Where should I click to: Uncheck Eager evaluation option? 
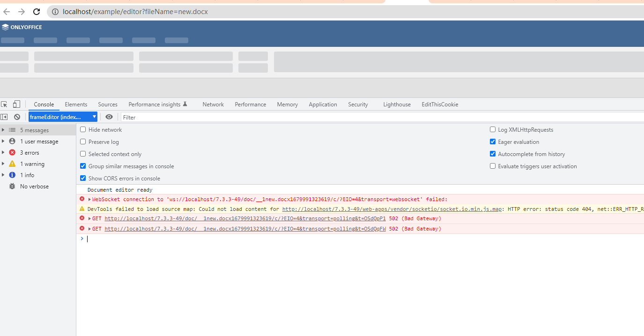point(493,142)
